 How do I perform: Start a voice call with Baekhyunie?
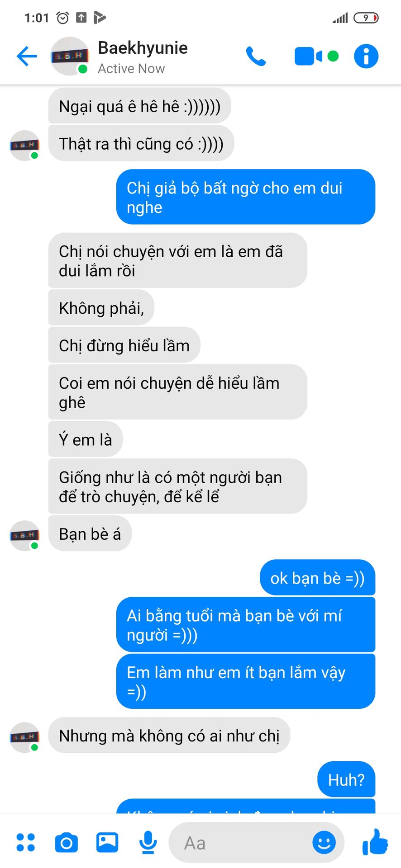pos(256,57)
